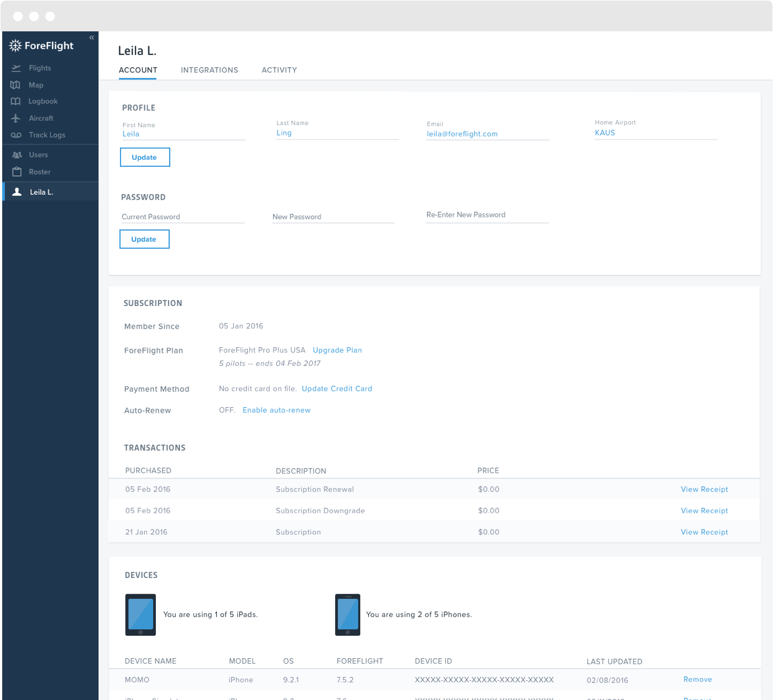Click 'You are using 2 of 5 iPhones' text

[419, 615]
